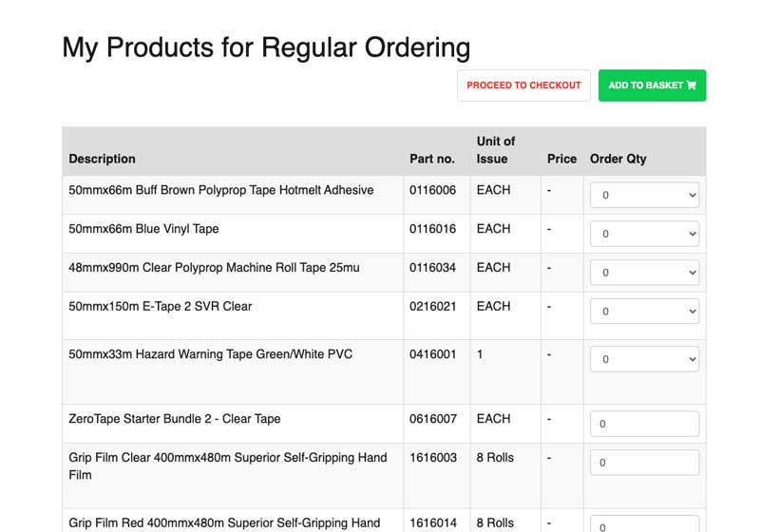Click part number 0116034
760x532 pixels.
click(x=432, y=268)
